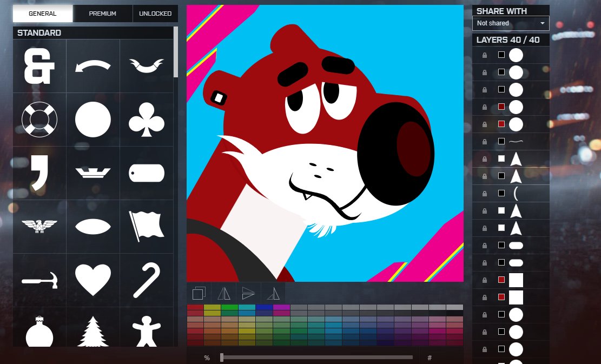Select the parenthesis layer thumbnail
The width and height of the screenshot is (601, 364).
tap(516, 193)
